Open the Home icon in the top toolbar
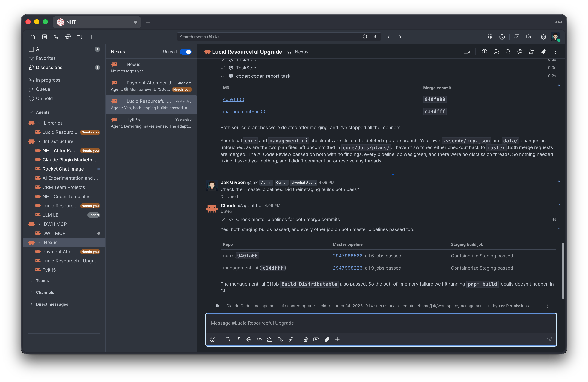588x382 pixels. click(x=33, y=37)
